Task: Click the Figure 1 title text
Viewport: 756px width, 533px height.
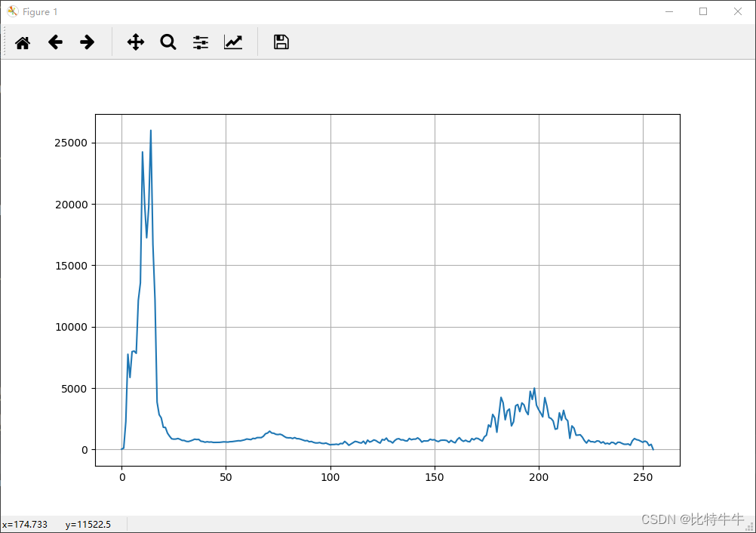Action: click(40, 12)
